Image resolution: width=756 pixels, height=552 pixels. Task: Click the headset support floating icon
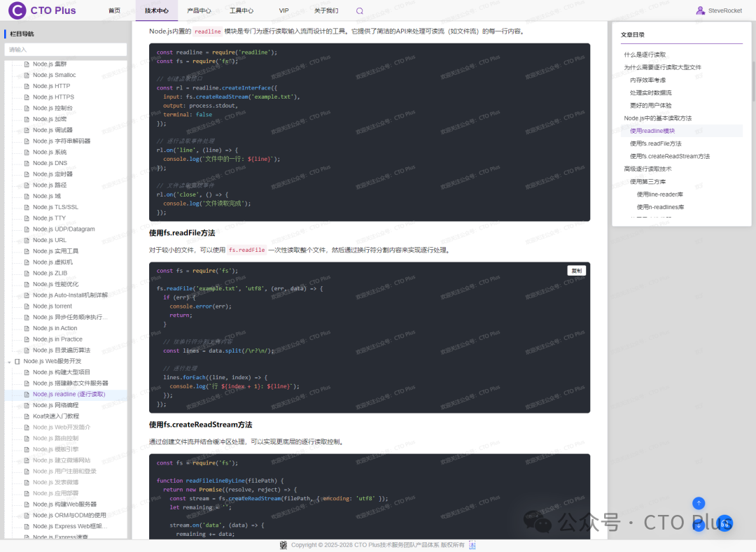[725, 523]
